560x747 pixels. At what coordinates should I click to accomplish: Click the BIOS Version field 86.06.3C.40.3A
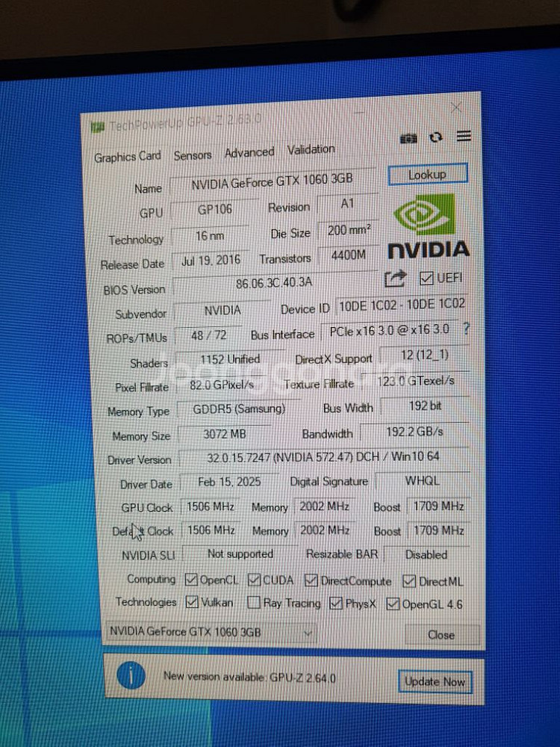tap(274, 283)
